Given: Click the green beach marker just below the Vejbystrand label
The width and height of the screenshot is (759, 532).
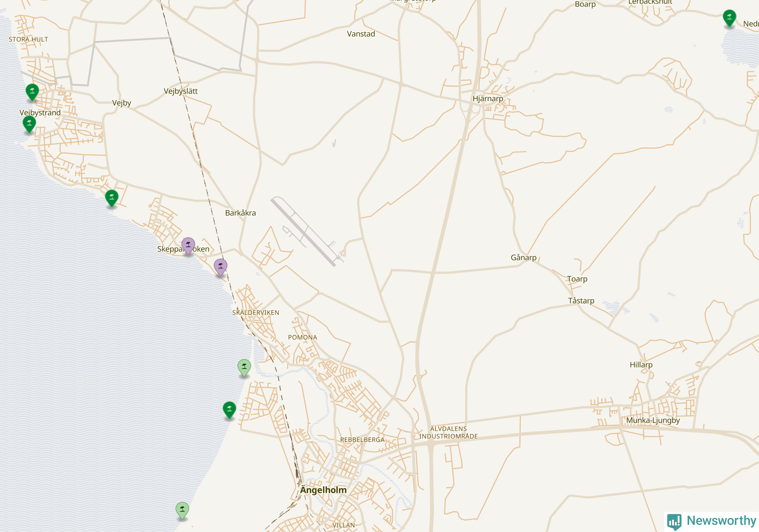Looking at the screenshot, I should pyautogui.click(x=29, y=124).
